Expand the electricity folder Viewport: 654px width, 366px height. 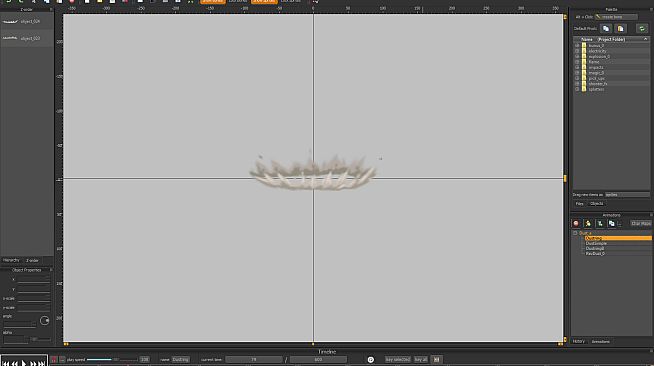(577, 51)
